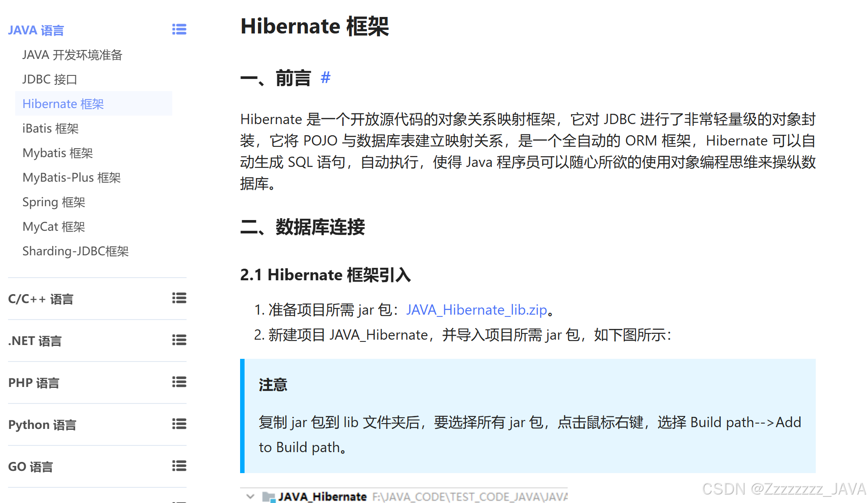Open Mybatis 框架 page
Screen dimensions: 868x503
(x=58, y=153)
